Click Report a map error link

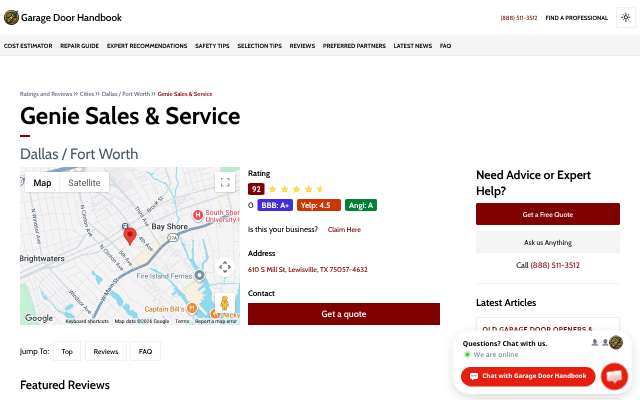[216, 321]
